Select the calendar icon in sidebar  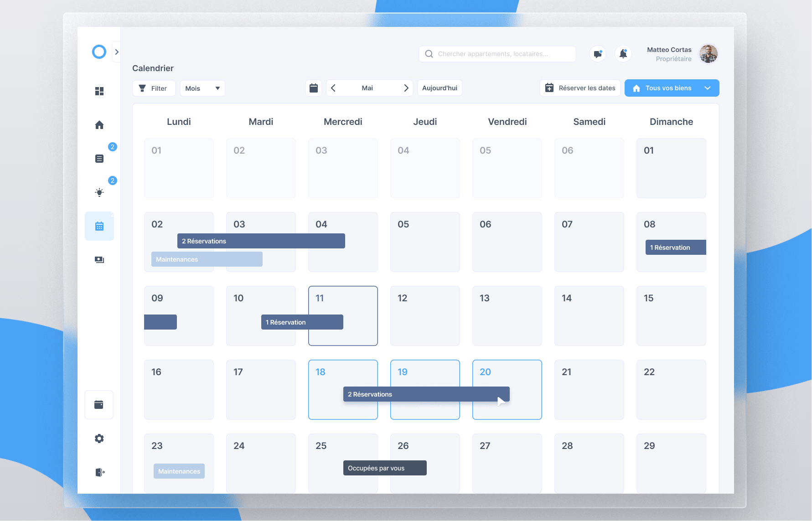(x=99, y=226)
